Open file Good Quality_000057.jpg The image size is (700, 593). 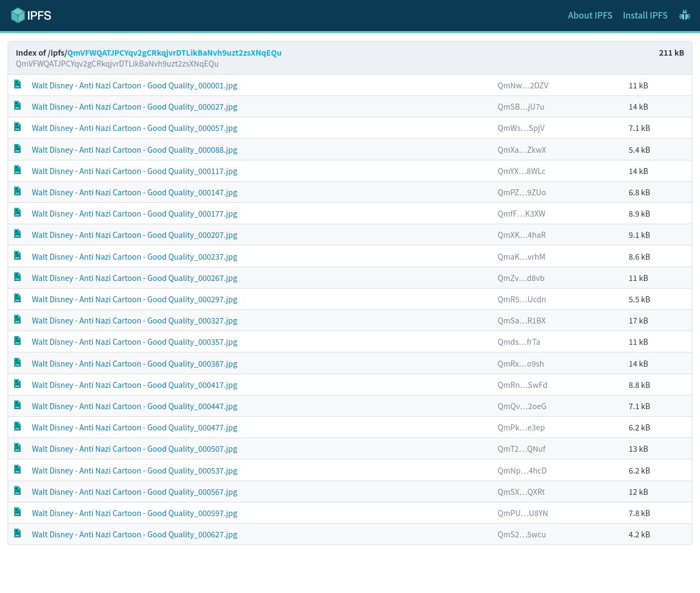135,128
